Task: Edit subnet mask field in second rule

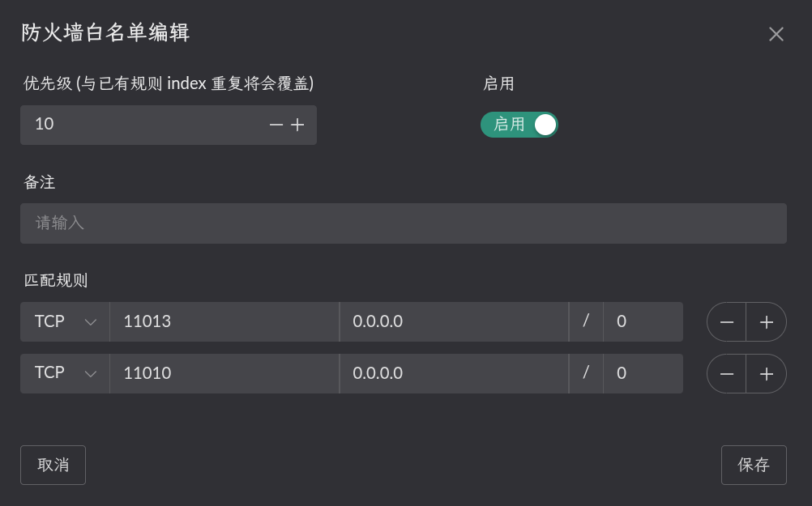Action: (x=643, y=374)
